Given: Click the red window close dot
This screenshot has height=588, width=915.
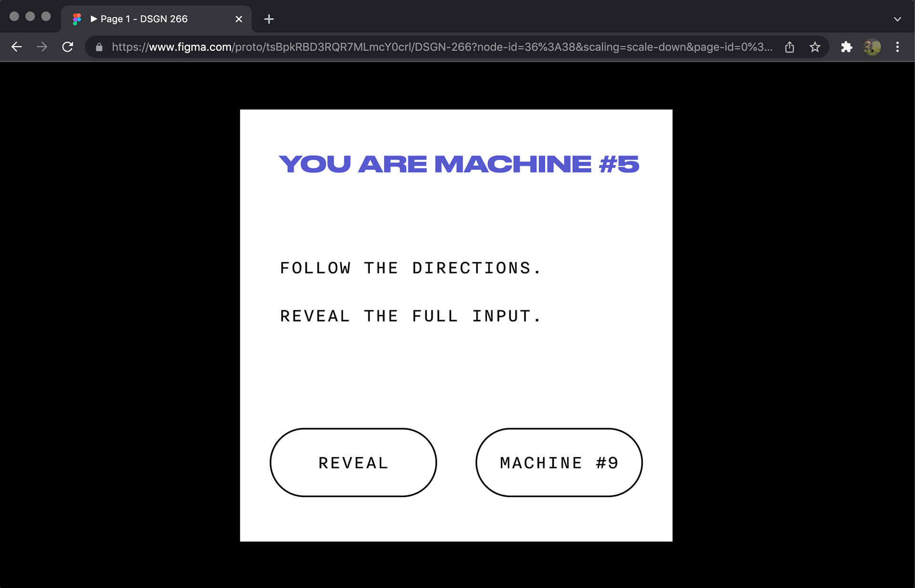Looking at the screenshot, I should [14, 16].
